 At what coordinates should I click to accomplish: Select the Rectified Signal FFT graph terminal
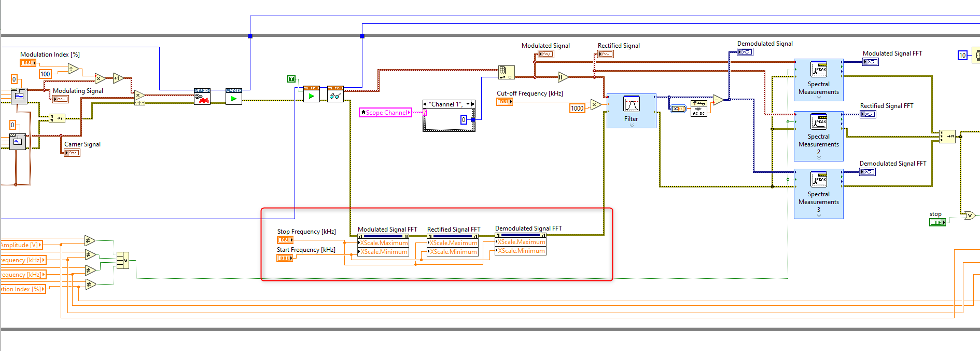tap(868, 114)
